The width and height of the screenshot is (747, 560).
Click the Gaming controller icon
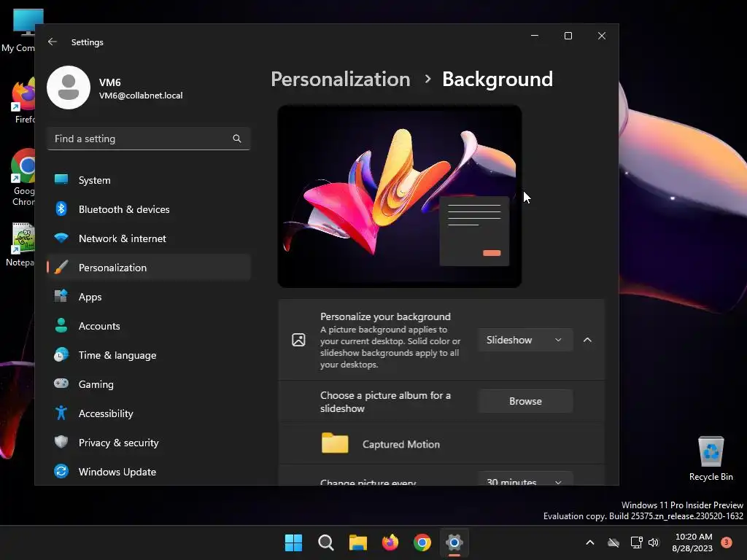(61, 384)
